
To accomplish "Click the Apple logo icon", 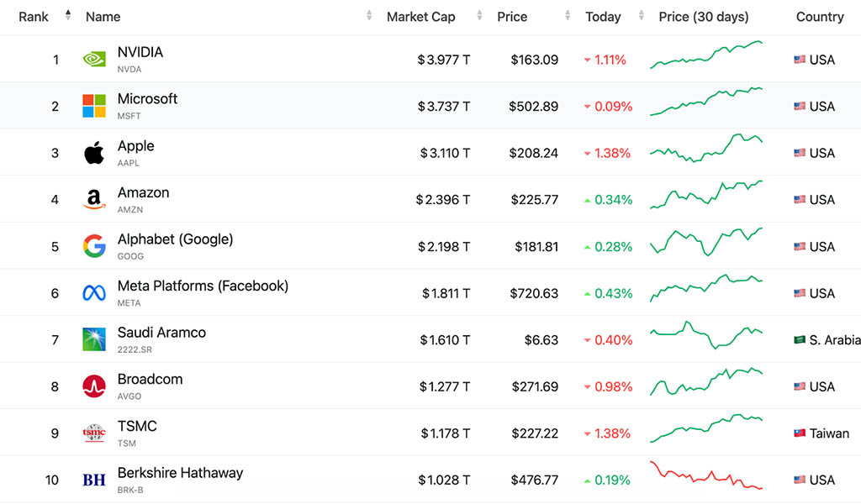I will click(94, 153).
